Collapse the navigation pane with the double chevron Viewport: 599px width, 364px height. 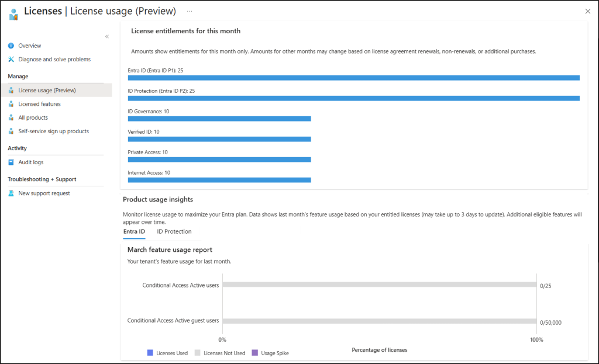coord(107,36)
